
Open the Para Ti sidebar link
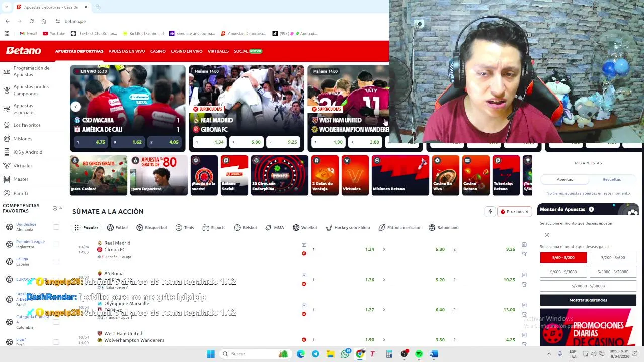[21, 193]
